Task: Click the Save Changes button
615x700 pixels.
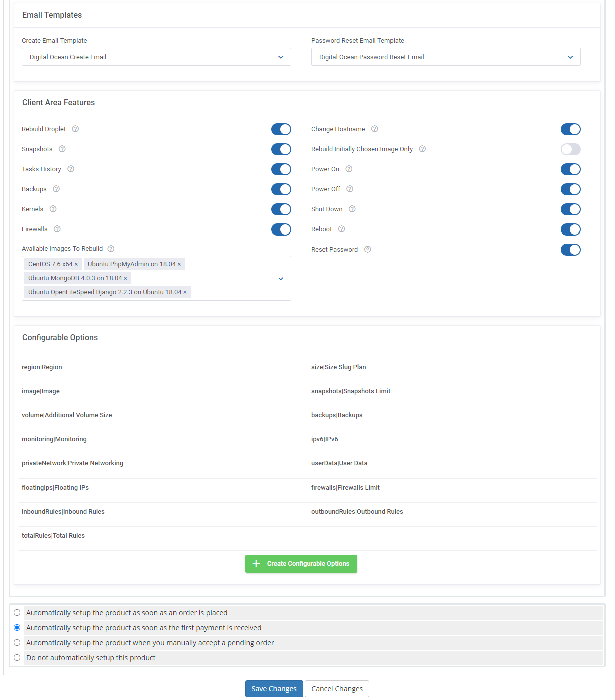Action: 274,689
